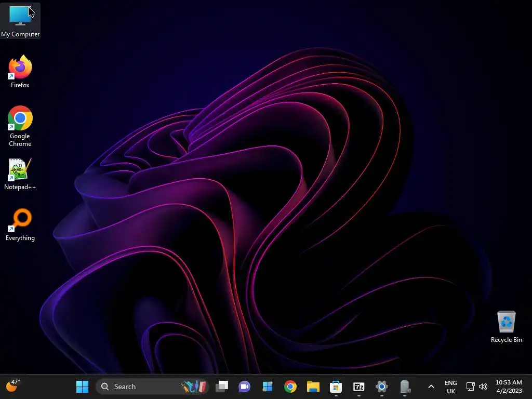The width and height of the screenshot is (532, 399).
Task: Select the My Computer desktop icon
Action: pyautogui.click(x=20, y=21)
